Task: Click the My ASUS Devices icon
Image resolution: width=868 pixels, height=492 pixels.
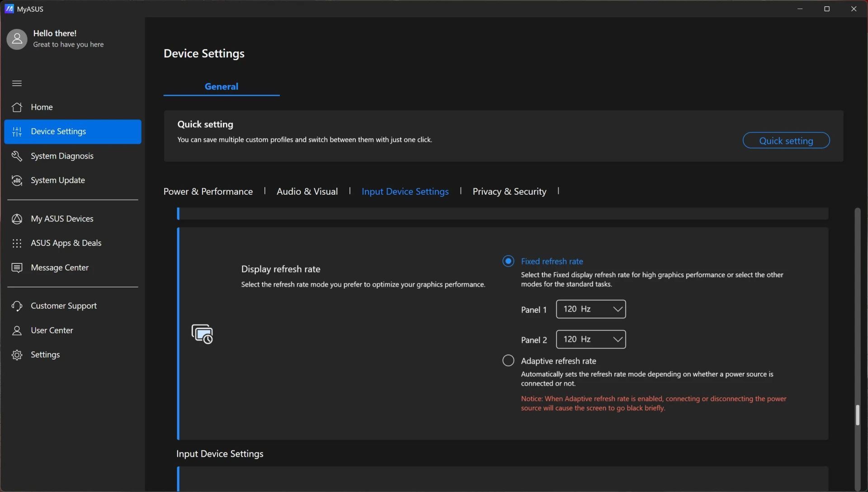Action: click(x=17, y=219)
